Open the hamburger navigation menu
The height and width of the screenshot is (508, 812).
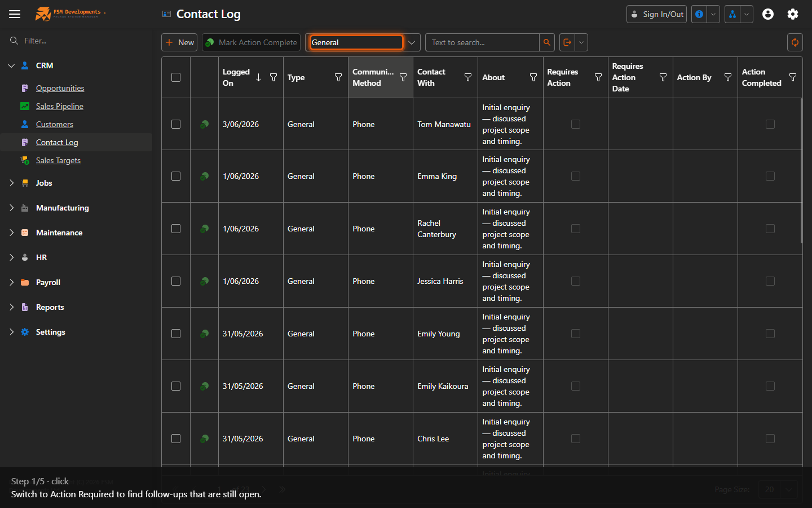pos(15,14)
